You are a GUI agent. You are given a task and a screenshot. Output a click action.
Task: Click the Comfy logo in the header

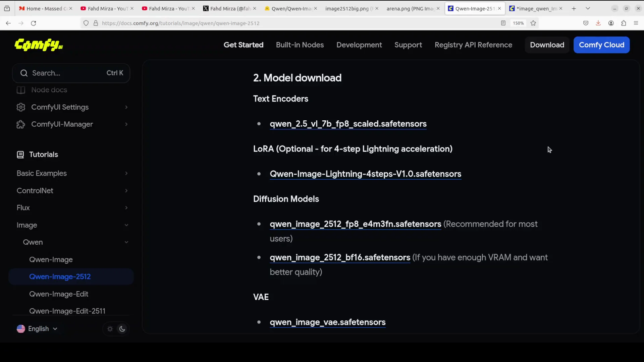[38, 45]
